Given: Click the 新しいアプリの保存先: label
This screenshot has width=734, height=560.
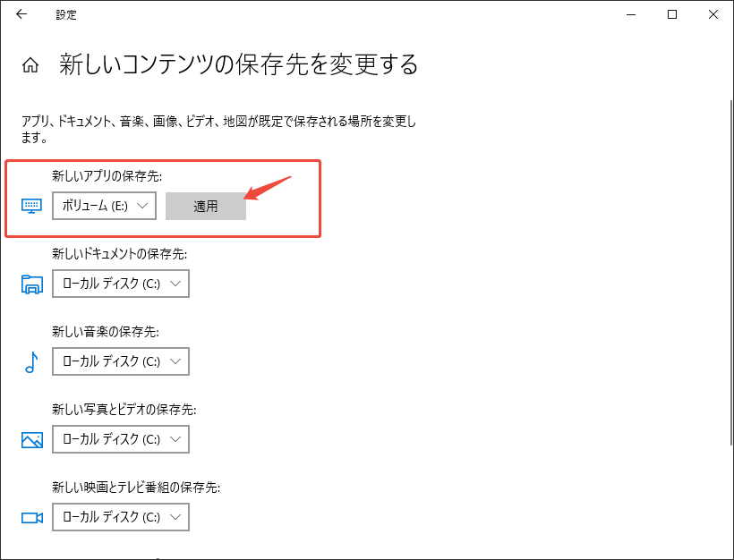Looking at the screenshot, I should (x=107, y=176).
